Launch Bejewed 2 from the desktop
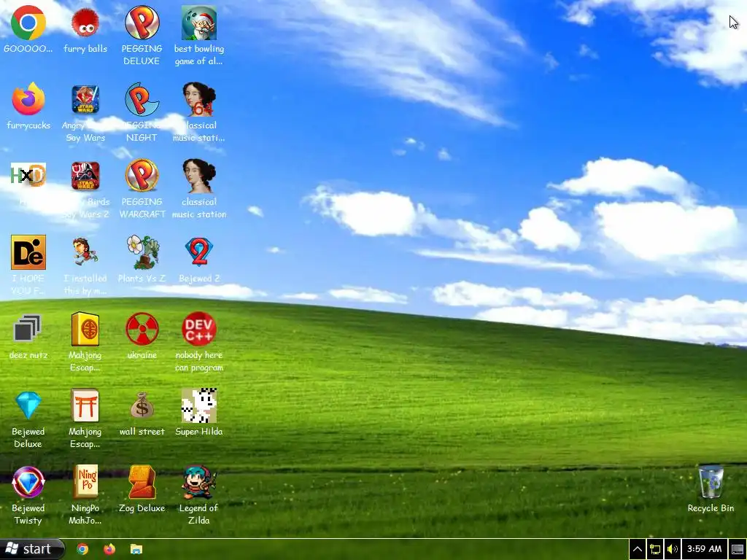The height and width of the screenshot is (560, 747). pos(199,252)
